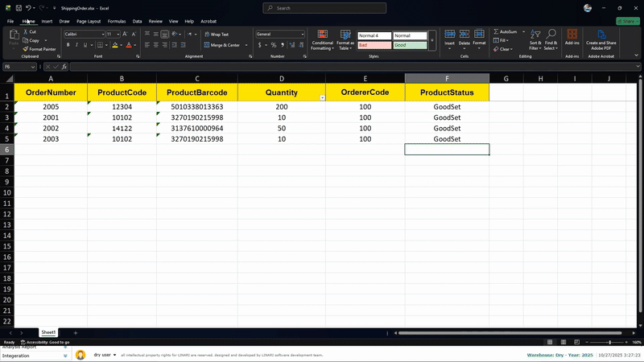644x362 pixels.
Task: Open the Quantity column filter dropdown
Action: (x=322, y=97)
